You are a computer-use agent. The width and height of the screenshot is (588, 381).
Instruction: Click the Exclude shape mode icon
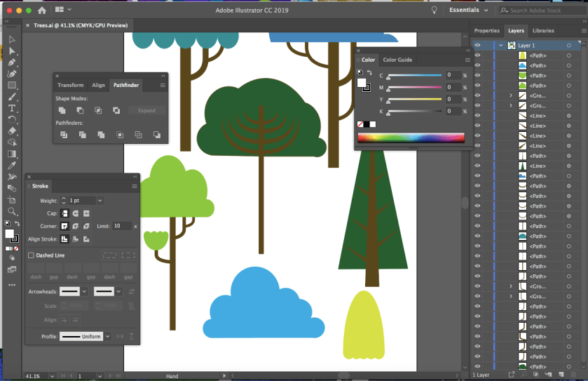coord(116,110)
